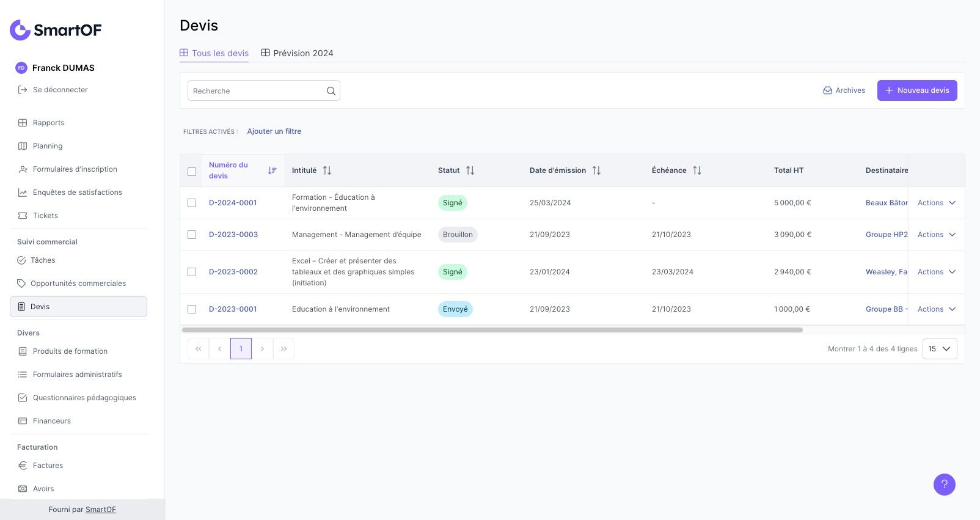Click the SmartOF footer link
Screen dimensions: 980x520
tap(101, 510)
